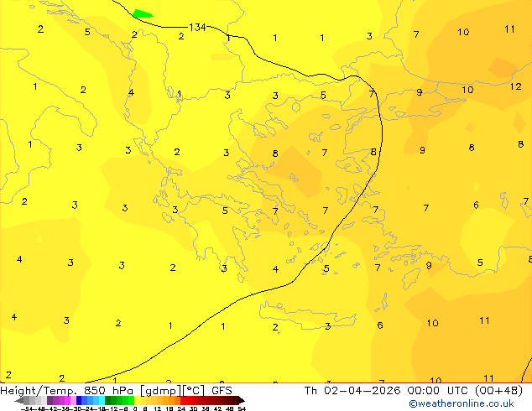532x411 pixels.
Task: Click the value 2 on western Crete
Action: point(275,327)
